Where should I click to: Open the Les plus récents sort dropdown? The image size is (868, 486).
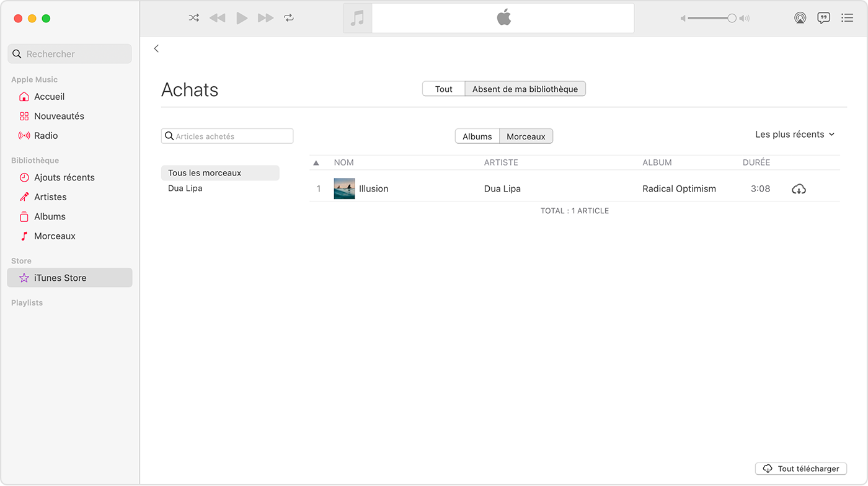click(794, 134)
